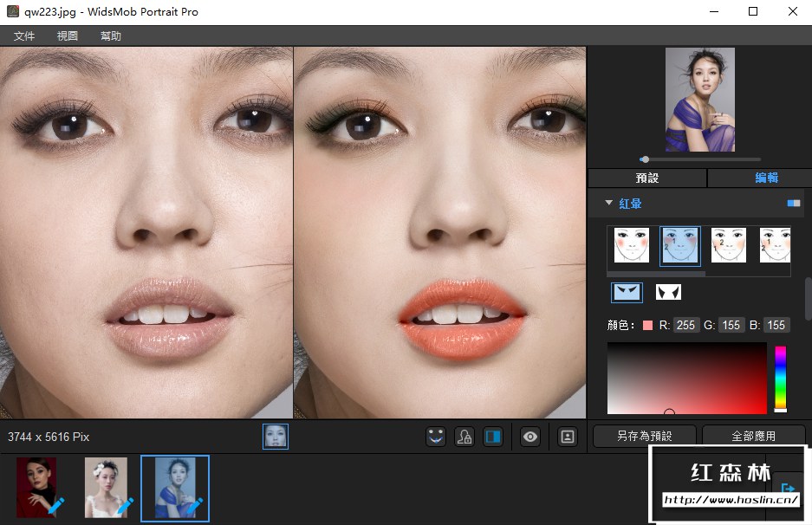Screen dimensions: 812x525
Task: Switch to the 預設 tab
Action: (647, 178)
